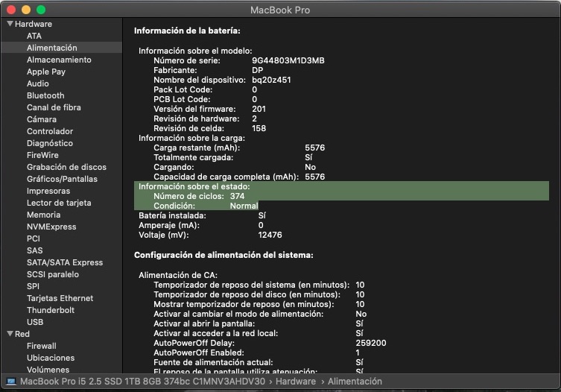The image size is (561, 392).
Task: Click Alimentación in the bottom path bar
Action: [x=354, y=382]
